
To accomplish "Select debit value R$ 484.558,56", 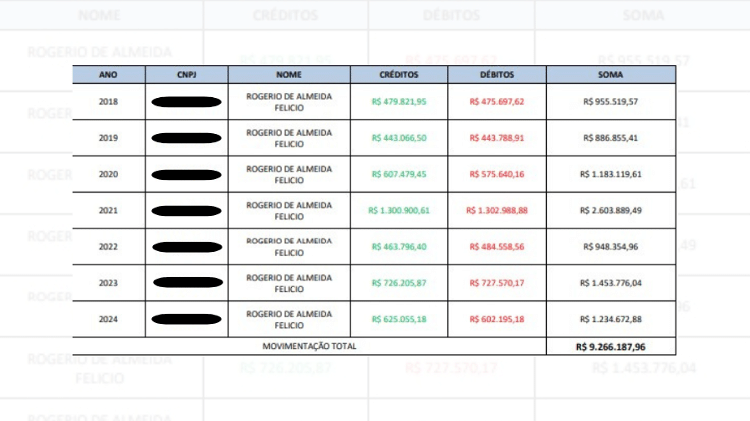I will pyautogui.click(x=497, y=247).
